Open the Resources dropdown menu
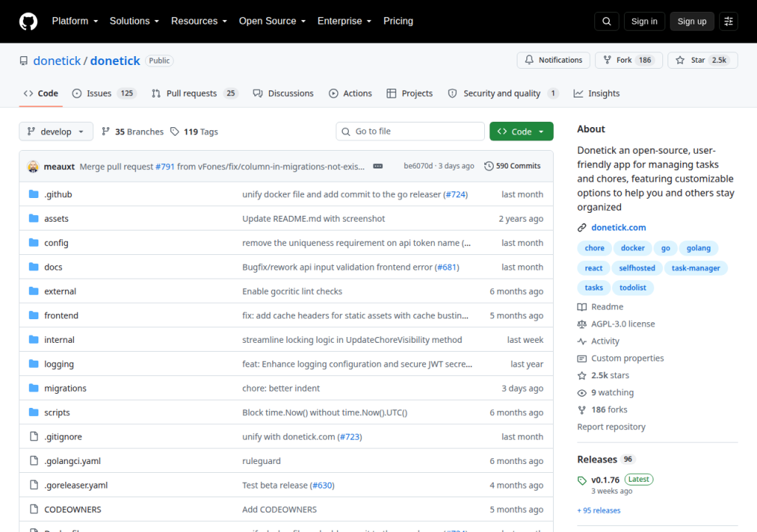Viewport: 757px width, 532px height. [199, 21]
